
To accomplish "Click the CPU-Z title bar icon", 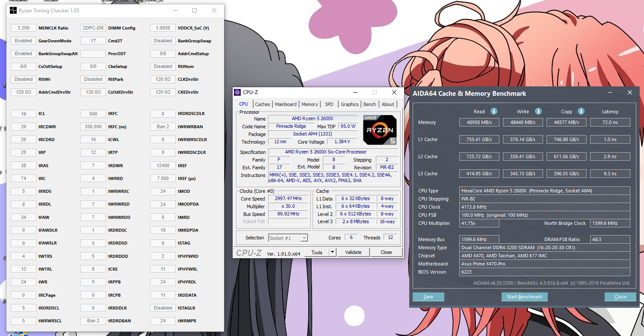I will click(x=237, y=92).
